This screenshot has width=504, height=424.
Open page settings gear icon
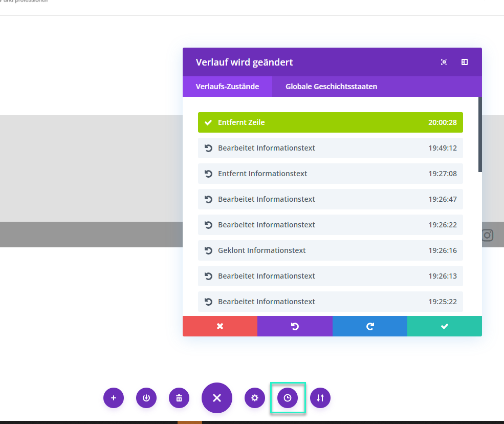click(255, 398)
